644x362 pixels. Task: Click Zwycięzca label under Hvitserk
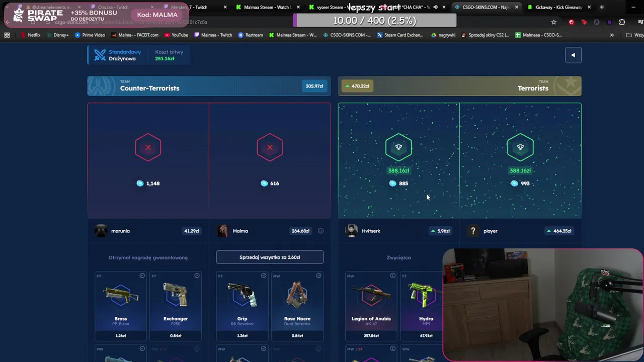398,257
